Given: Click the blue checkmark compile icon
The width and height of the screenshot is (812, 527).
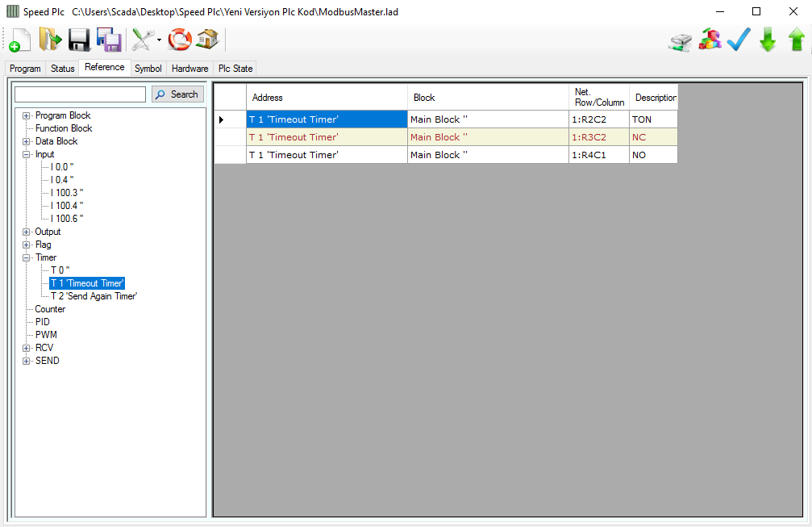Looking at the screenshot, I should pos(739,40).
